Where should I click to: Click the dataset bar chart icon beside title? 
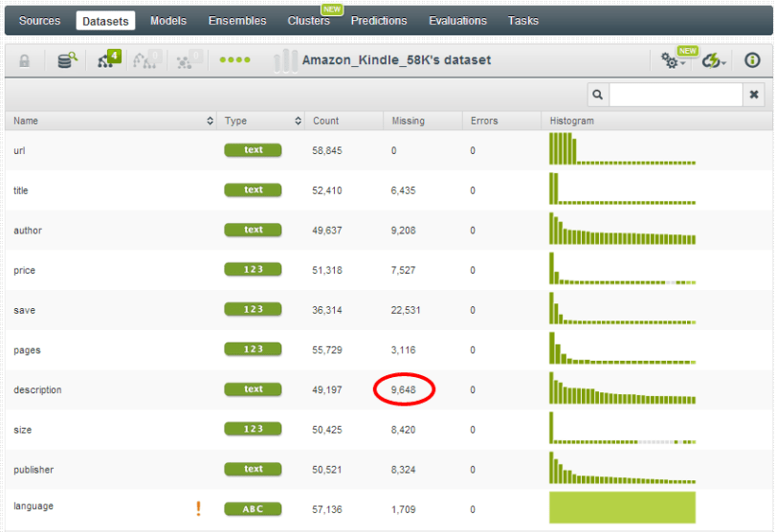(285, 60)
